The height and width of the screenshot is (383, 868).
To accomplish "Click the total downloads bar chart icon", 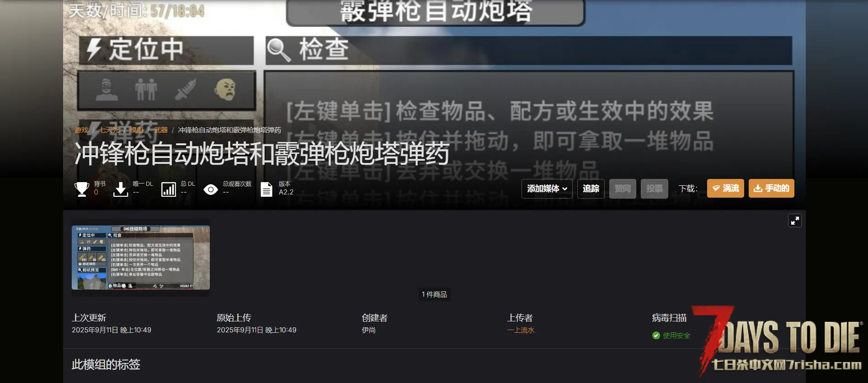I will 168,189.
